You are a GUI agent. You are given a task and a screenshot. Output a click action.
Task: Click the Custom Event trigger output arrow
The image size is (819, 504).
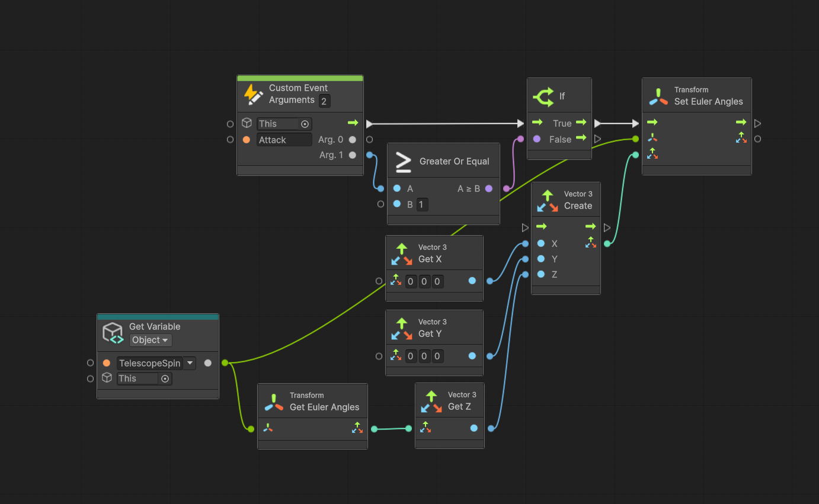(x=353, y=123)
